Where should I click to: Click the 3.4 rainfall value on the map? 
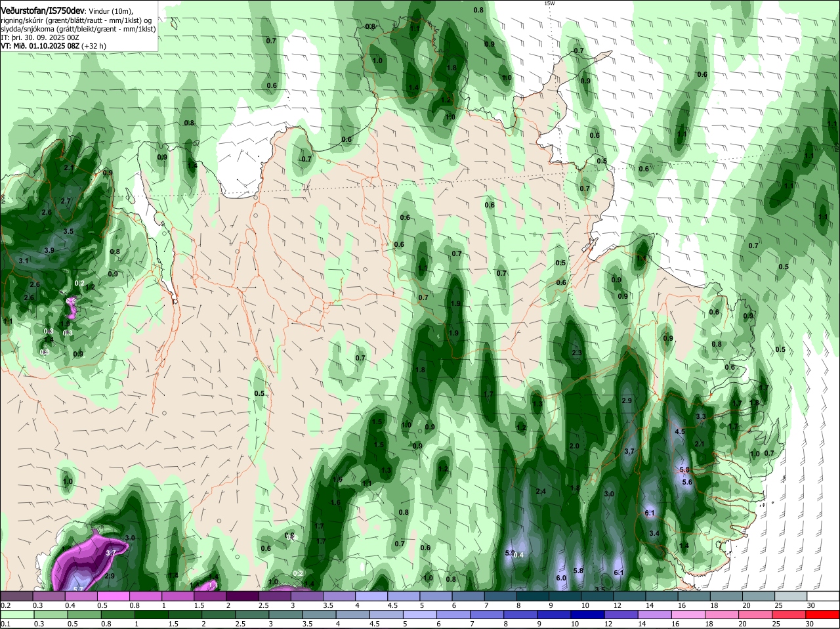pyautogui.click(x=654, y=533)
